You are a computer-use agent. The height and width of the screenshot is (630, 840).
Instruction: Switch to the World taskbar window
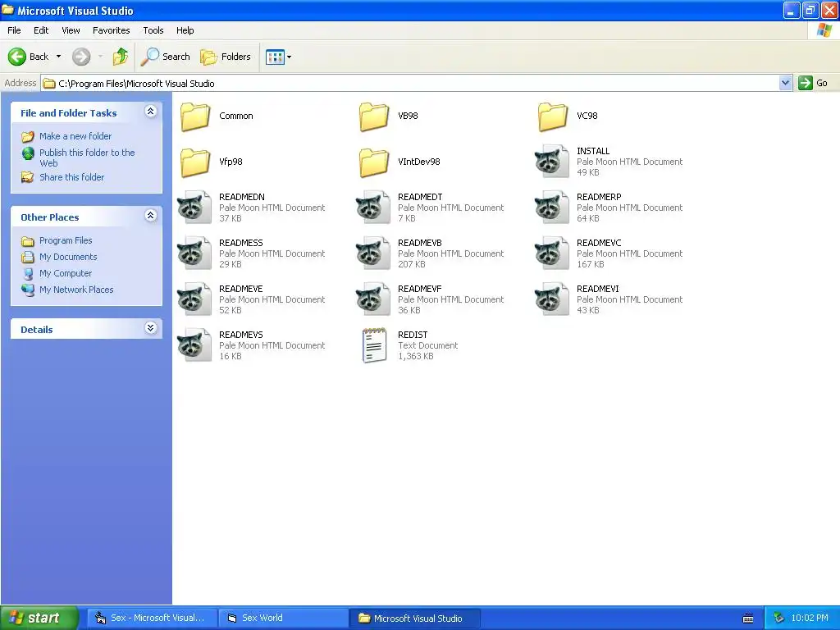[283, 619]
